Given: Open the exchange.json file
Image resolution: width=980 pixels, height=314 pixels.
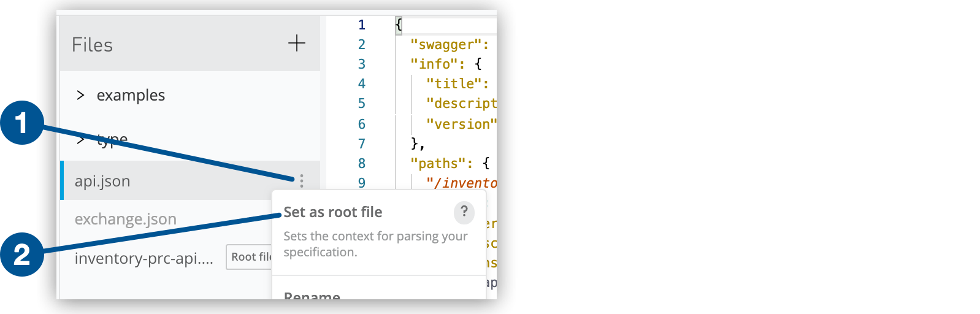Looking at the screenshot, I should pyautogui.click(x=126, y=219).
